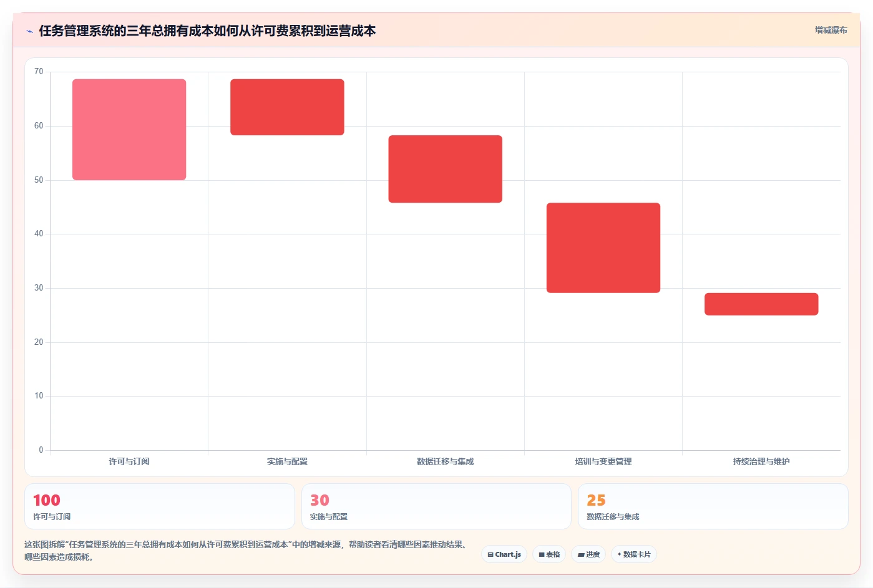Click the y-axis tick label 30
The width and height of the screenshot is (873, 588).
(39, 288)
